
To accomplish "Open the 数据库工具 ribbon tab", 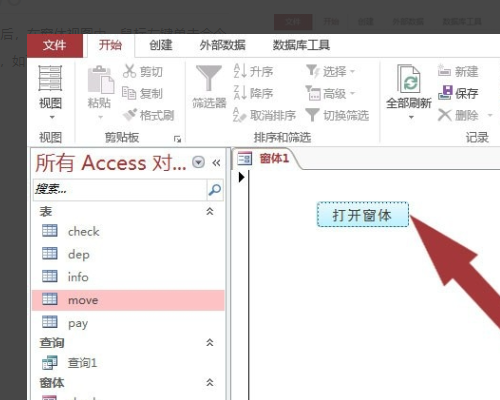I will click(301, 45).
